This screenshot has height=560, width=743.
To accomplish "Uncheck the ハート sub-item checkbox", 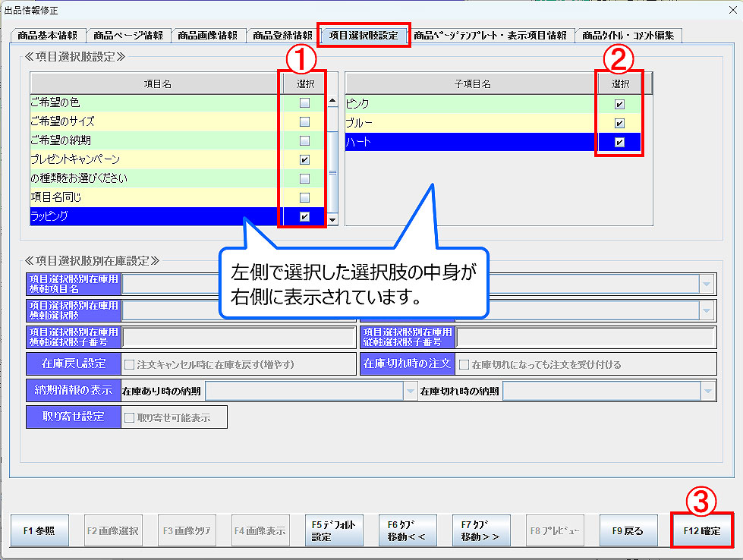I will pos(619,142).
